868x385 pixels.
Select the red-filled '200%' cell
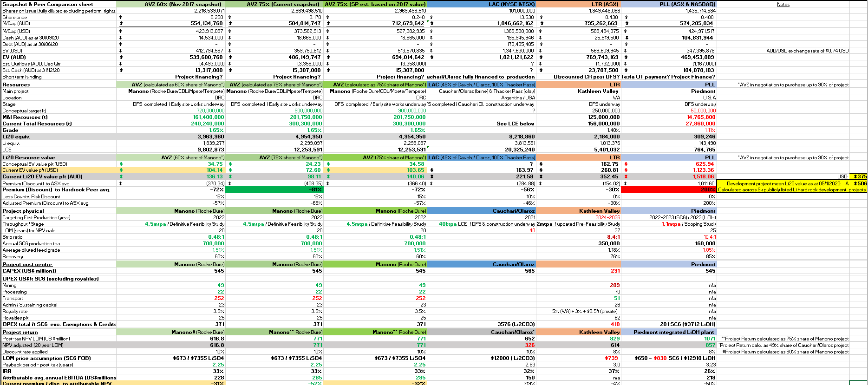point(669,189)
